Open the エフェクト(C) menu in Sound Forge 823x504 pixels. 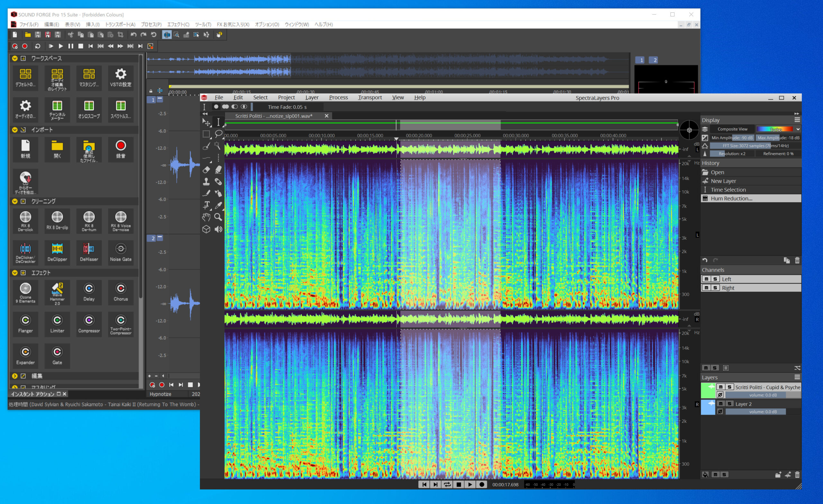[178, 24]
